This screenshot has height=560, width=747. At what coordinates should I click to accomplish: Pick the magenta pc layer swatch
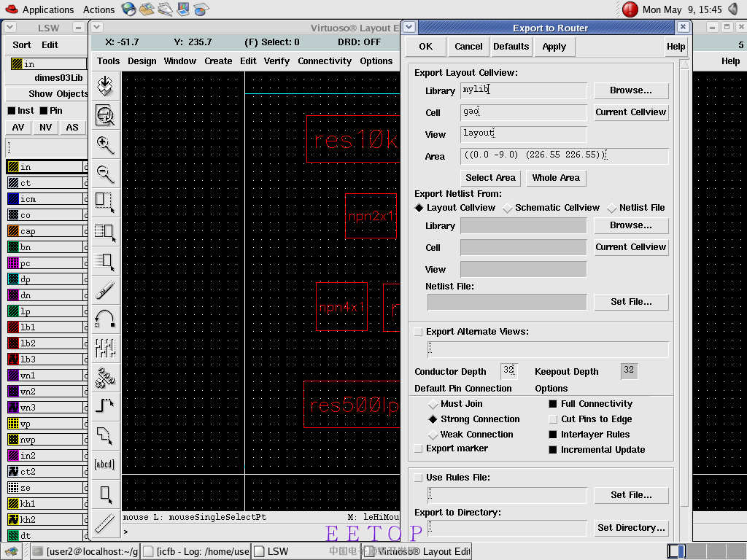(13, 263)
